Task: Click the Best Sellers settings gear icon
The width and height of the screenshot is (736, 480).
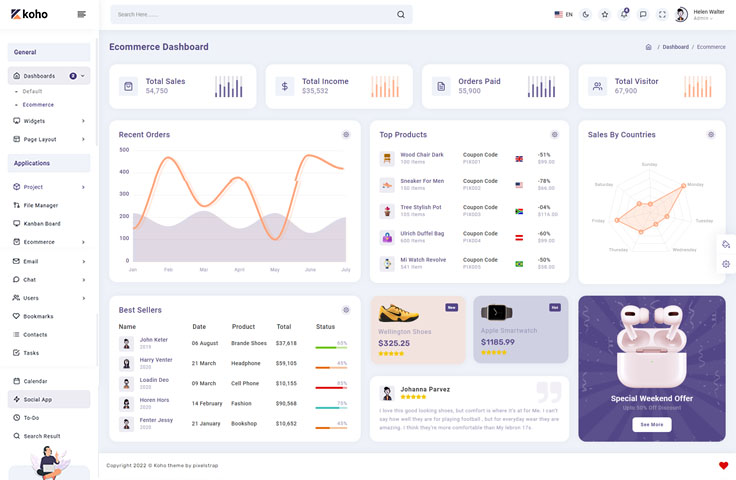Action: click(346, 310)
